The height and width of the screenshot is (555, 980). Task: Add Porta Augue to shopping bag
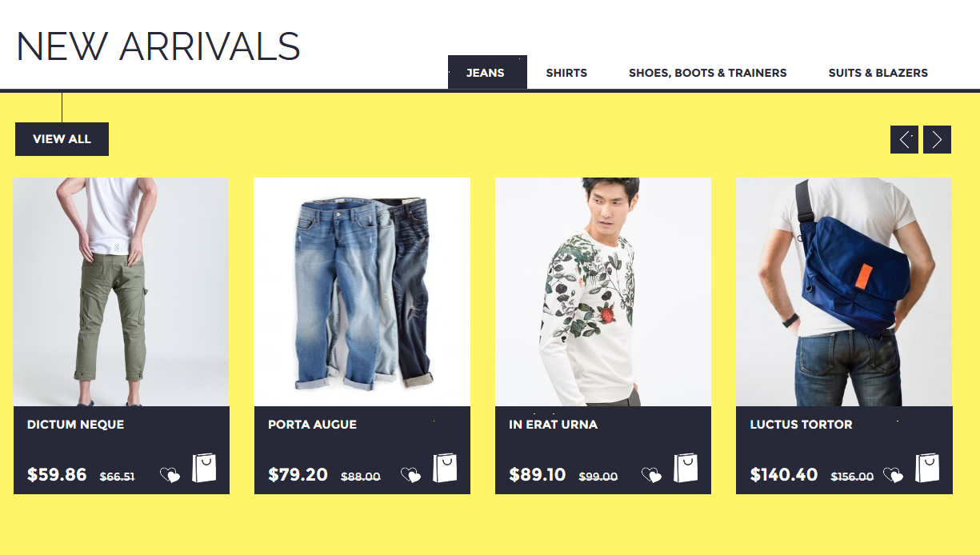tap(445, 468)
